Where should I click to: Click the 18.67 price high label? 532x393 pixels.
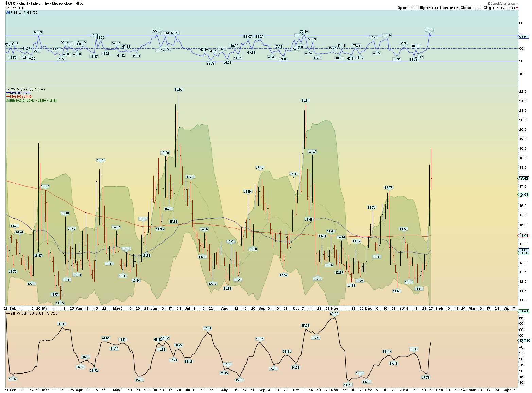[x=312, y=151]
